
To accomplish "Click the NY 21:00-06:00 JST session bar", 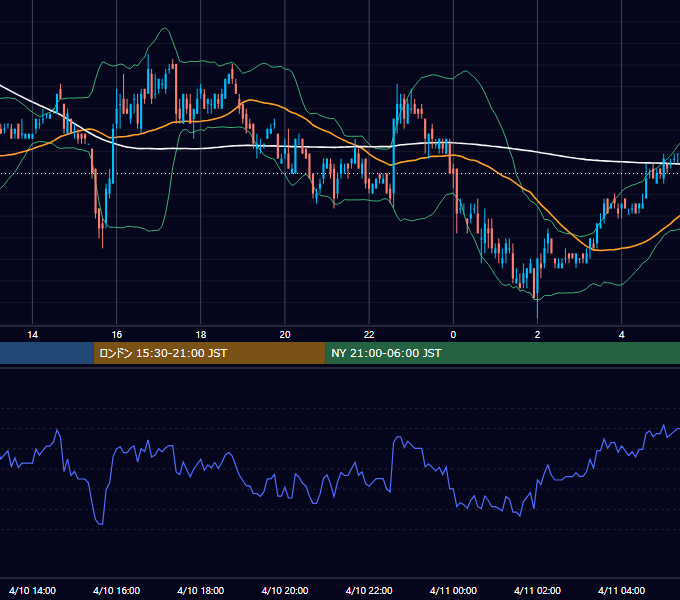I will tap(503, 353).
